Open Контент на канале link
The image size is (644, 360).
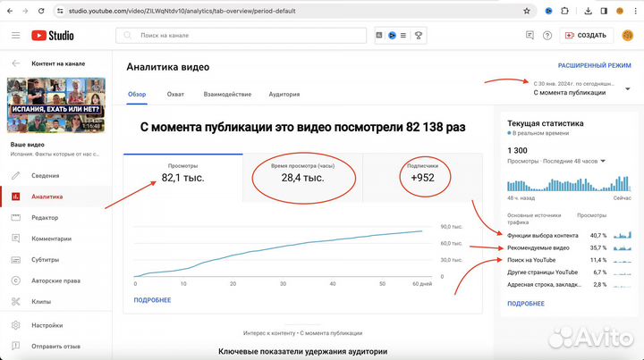click(58, 63)
